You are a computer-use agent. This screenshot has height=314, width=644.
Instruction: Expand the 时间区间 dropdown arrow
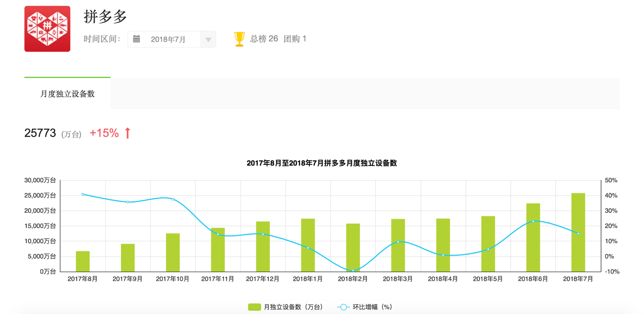point(208,40)
